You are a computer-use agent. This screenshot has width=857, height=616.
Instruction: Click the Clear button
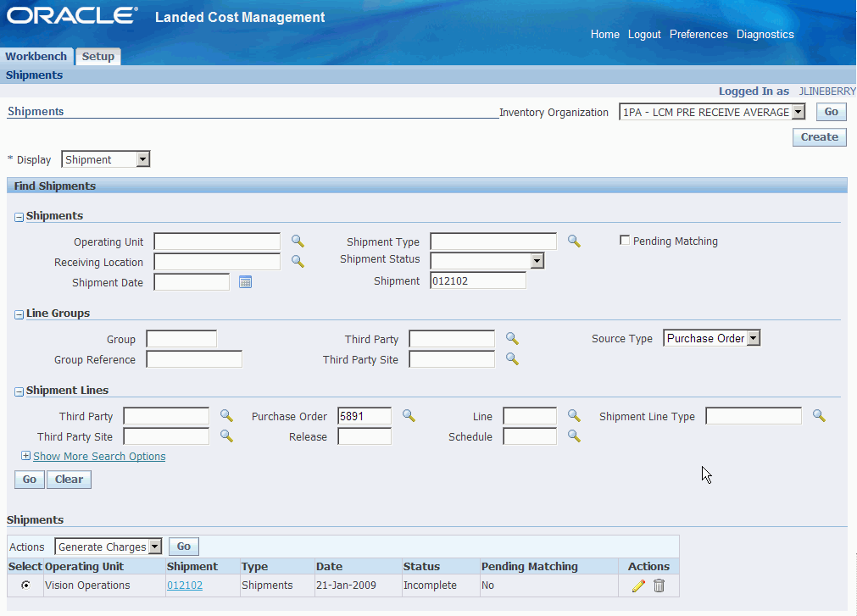pyautogui.click(x=69, y=479)
